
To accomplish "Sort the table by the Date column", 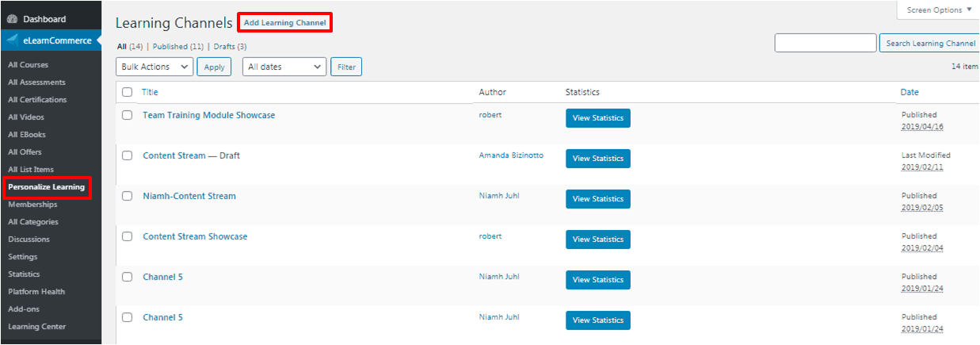I will click(909, 93).
